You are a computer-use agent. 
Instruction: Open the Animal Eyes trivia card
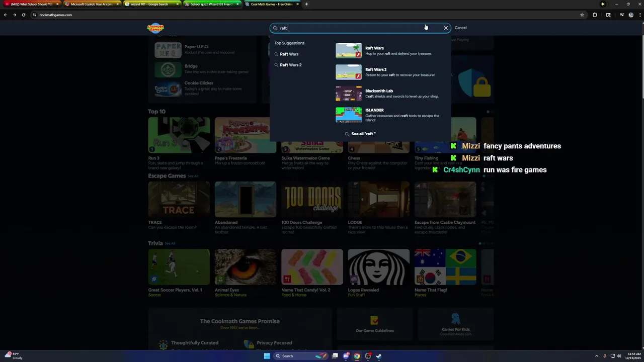tap(246, 267)
